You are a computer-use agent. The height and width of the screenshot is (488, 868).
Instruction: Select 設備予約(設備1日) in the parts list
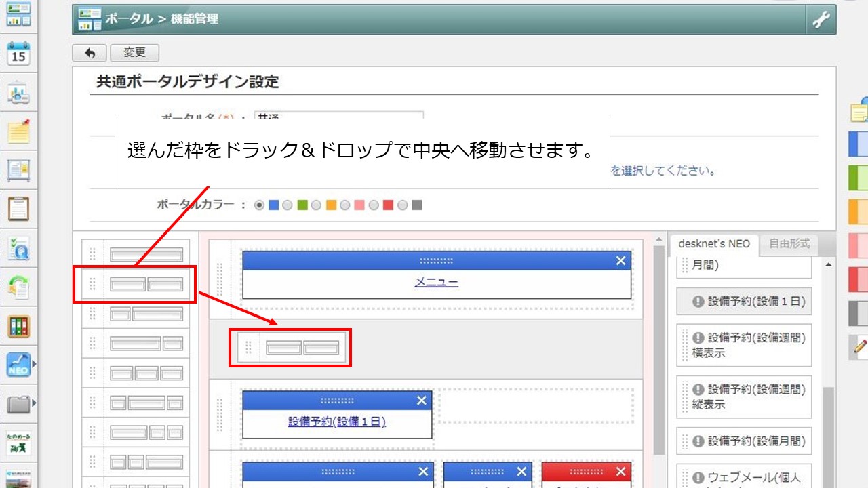click(x=744, y=302)
